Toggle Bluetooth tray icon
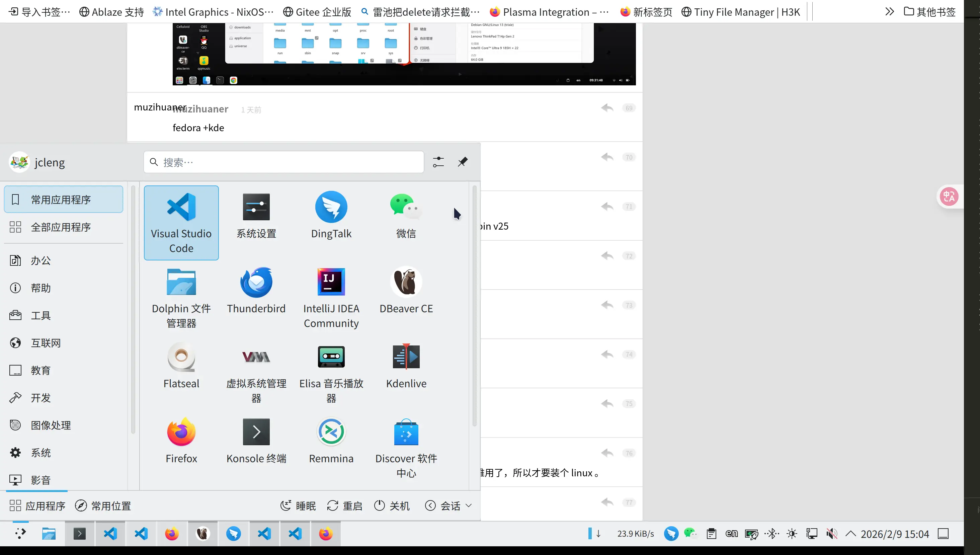The image size is (980, 555). 772,534
